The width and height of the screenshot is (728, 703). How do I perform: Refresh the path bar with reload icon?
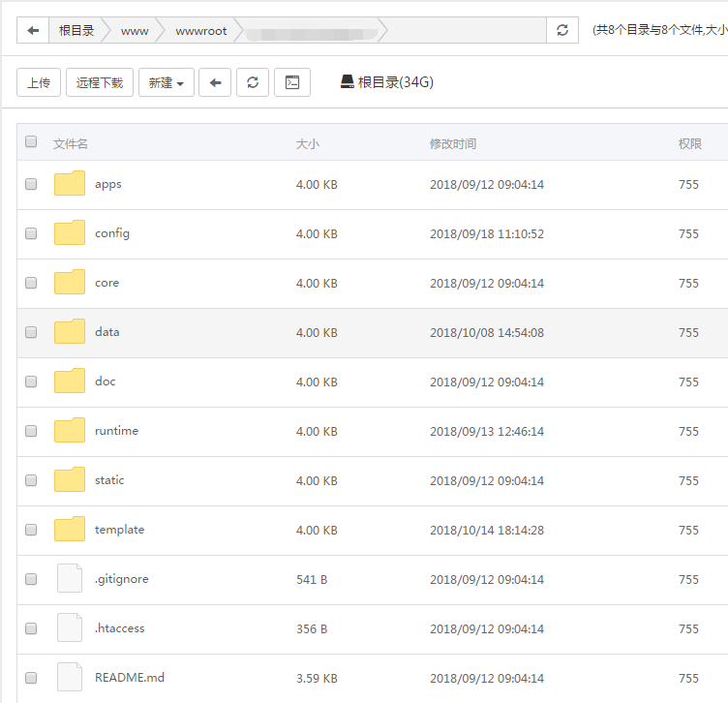(x=562, y=31)
